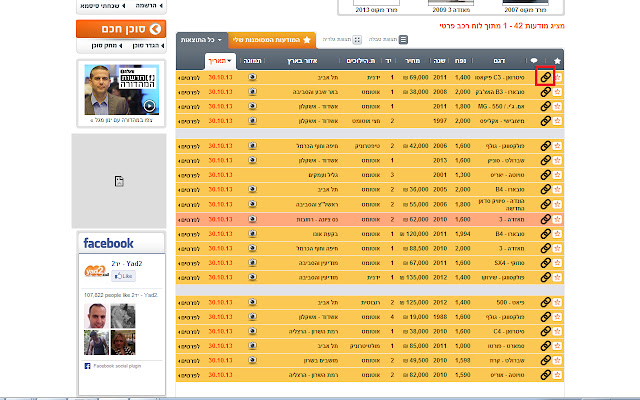Open details link for the 69,000 row
The image size is (640, 400).
tap(189, 77)
